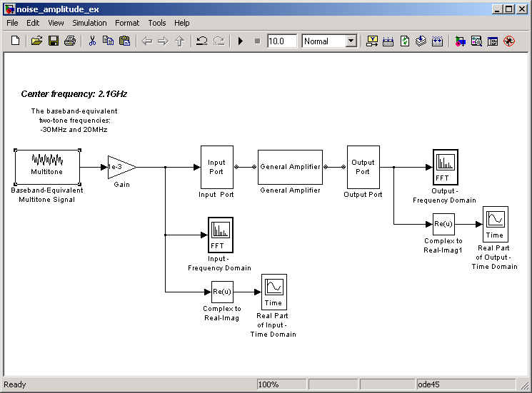Click the Debug bug icon in toolbar
Screen dimensions: 532x393
(509, 41)
